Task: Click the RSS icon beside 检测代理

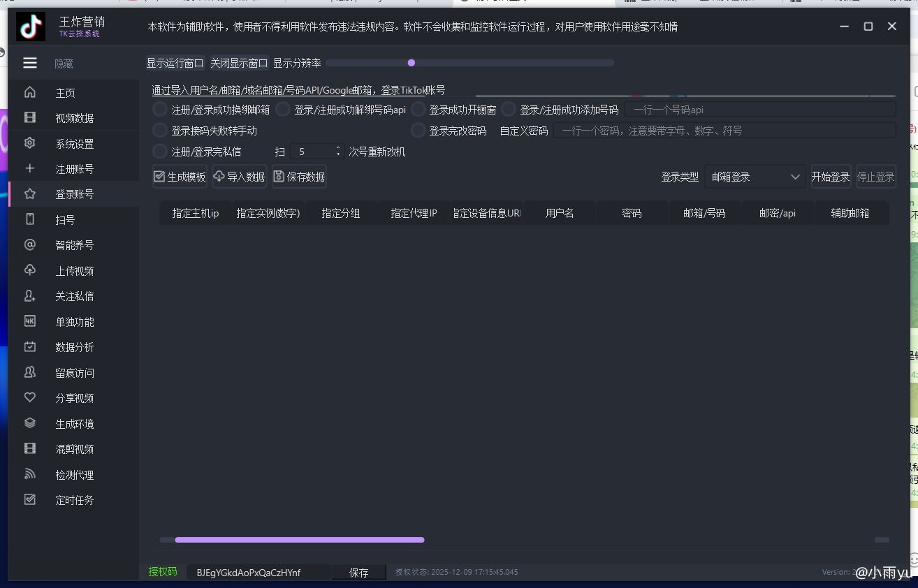Action: 30,474
